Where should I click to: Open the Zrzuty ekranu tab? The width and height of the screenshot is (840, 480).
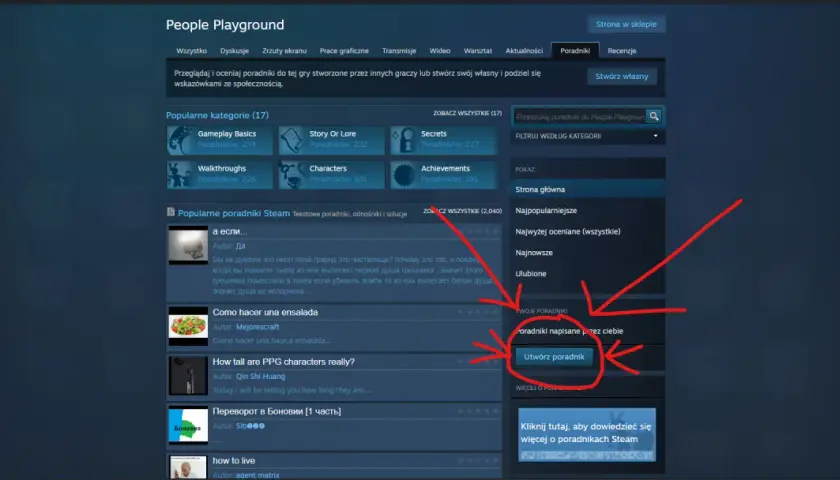tap(284, 51)
